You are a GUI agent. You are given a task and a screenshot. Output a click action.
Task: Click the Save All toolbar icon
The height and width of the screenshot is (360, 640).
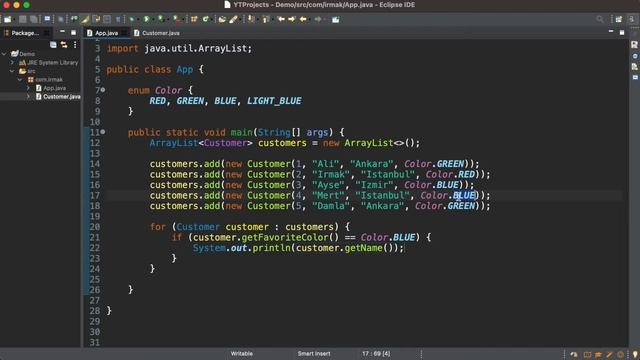(x=34, y=19)
